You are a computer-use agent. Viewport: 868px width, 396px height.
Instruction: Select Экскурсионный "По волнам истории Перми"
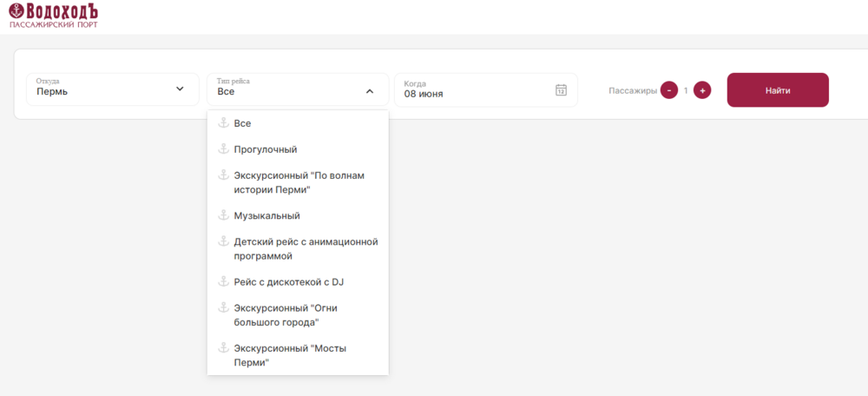click(298, 182)
